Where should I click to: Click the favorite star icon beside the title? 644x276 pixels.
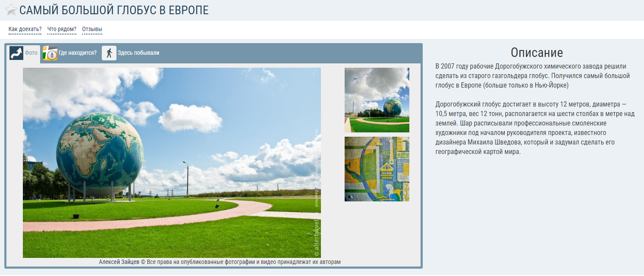click(11, 10)
